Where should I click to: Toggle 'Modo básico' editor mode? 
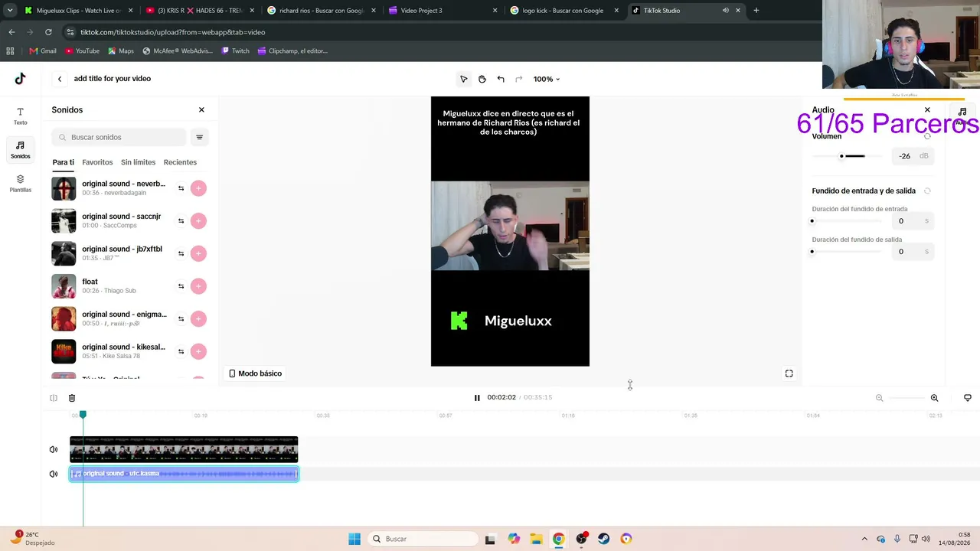pos(255,373)
